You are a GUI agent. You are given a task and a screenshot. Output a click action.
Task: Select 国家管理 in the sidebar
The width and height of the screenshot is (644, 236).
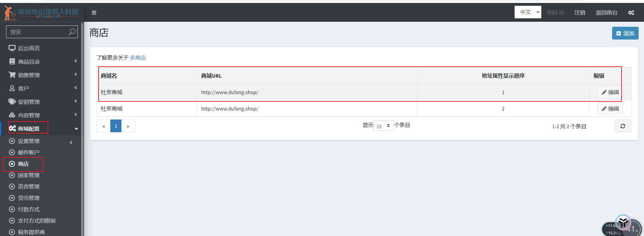[x=29, y=175]
